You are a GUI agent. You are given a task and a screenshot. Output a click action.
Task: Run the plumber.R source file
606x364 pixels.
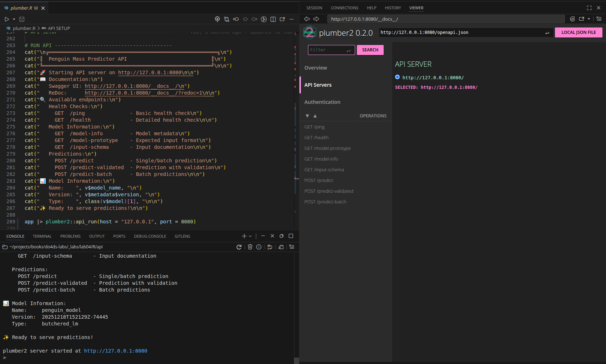(7, 19)
